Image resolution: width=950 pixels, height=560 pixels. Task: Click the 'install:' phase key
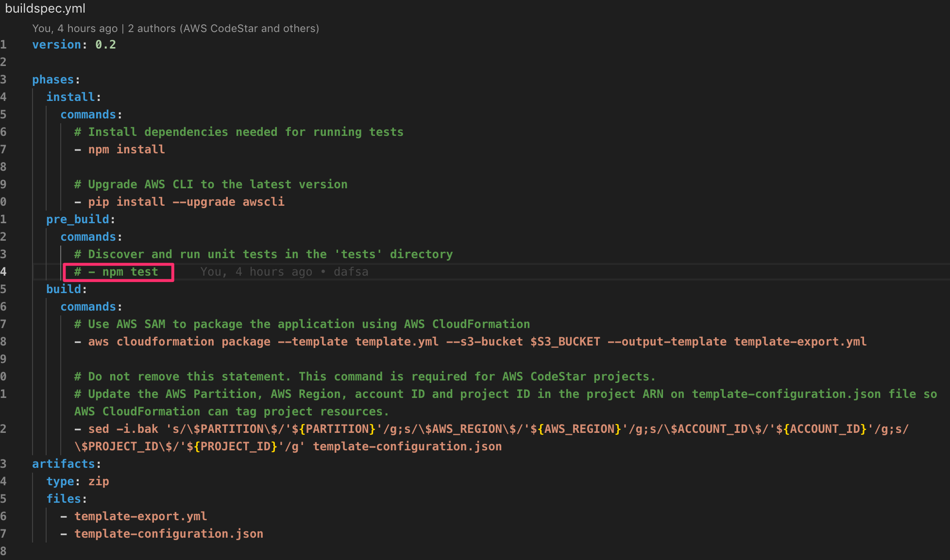pyautogui.click(x=73, y=97)
